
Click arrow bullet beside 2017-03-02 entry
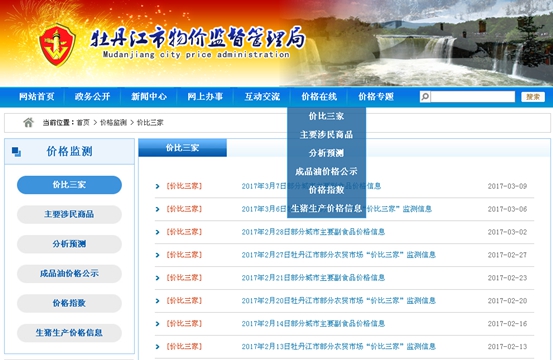157,232
